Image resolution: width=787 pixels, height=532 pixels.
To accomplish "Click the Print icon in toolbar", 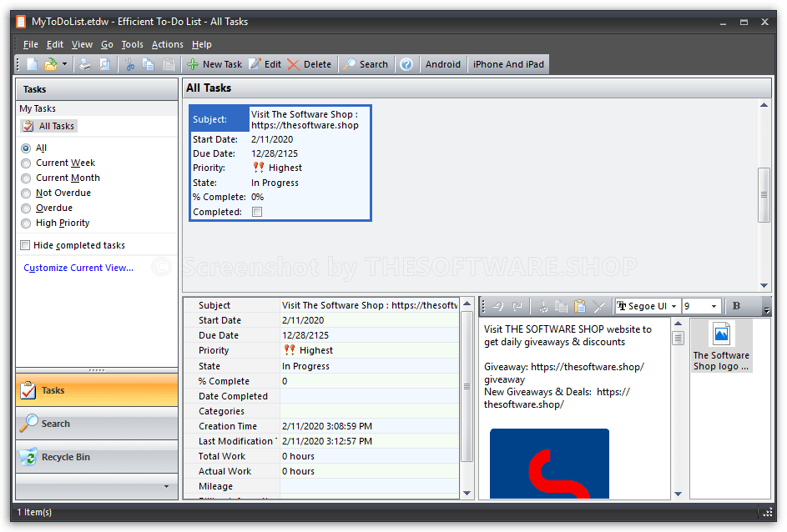I will point(85,64).
